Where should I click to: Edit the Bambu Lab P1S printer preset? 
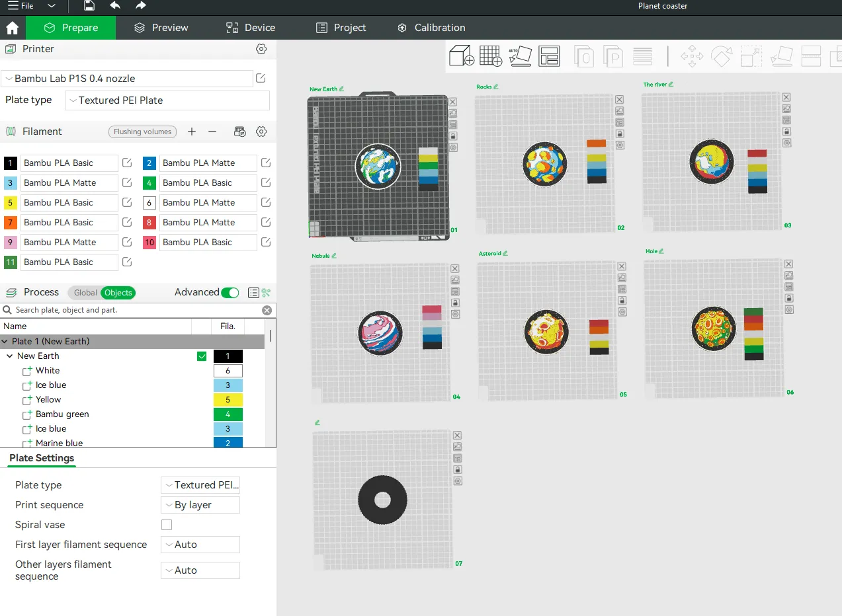(x=261, y=79)
